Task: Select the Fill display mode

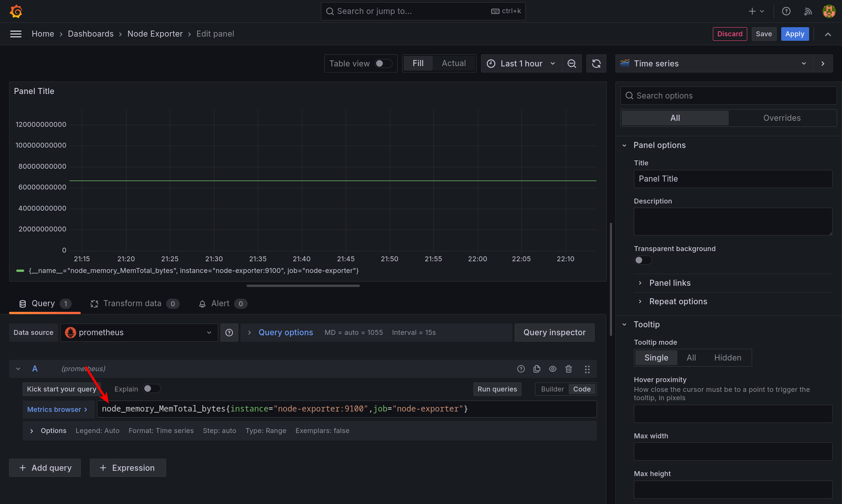Action: click(418, 63)
